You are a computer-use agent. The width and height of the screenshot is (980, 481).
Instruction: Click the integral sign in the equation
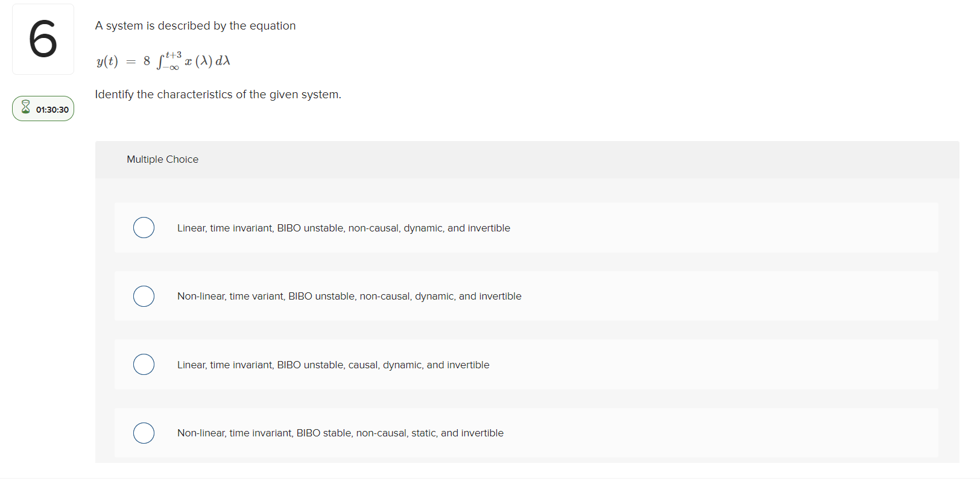160,61
